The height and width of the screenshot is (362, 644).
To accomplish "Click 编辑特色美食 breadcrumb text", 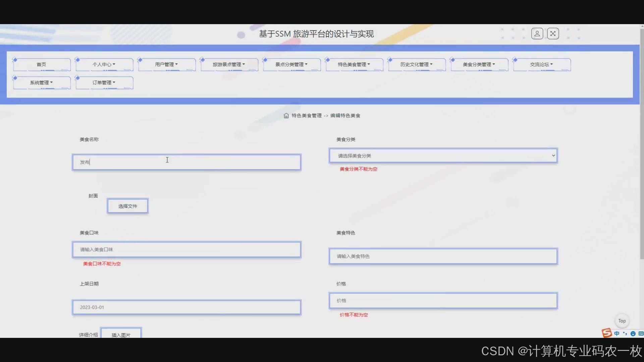I will pos(345,116).
